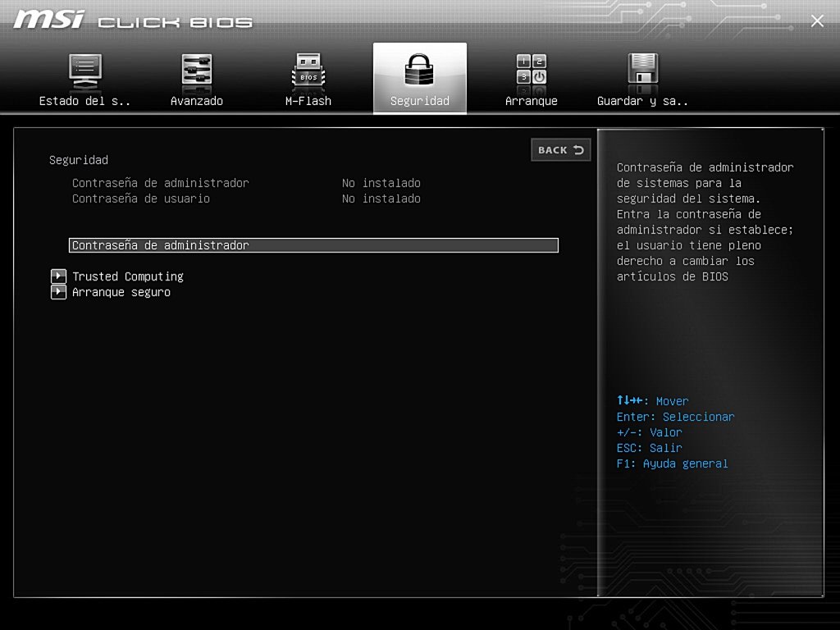Click the 'Seguridad' section heading

(79, 160)
